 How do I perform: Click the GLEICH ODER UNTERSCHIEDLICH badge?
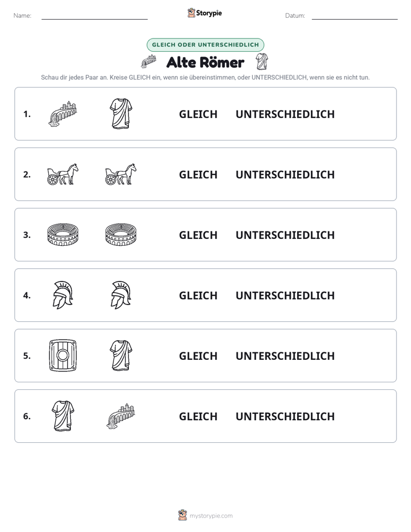click(205, 45)
